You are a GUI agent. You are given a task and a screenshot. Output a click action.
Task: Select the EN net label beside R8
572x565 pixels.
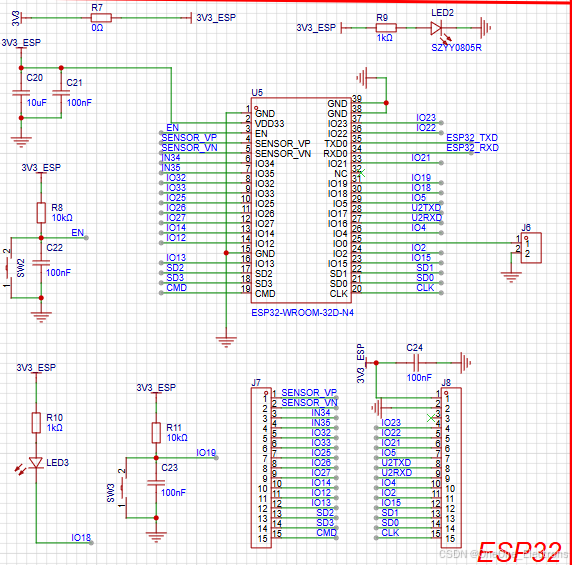[x=77, y=233]
